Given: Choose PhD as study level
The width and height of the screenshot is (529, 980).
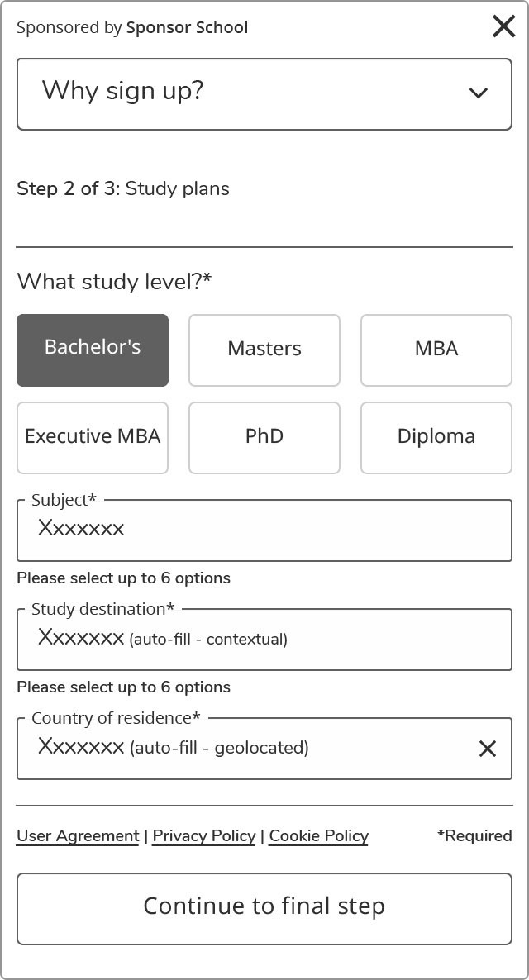Looking at the screenshot, I should pos(264,437).
